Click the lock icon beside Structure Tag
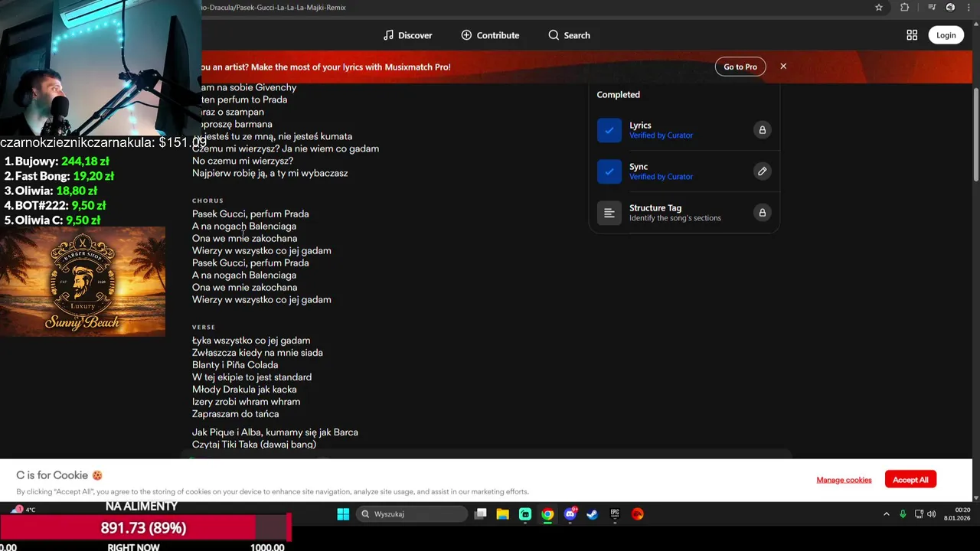The image size is (980, 551). point(762,213)
